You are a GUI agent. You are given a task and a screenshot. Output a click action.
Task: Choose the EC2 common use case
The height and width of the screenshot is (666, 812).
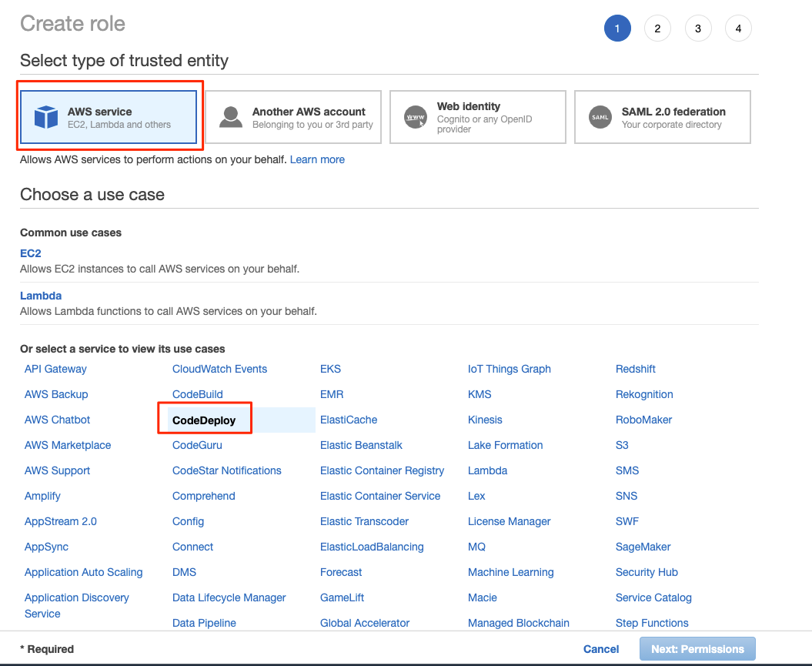(31, 253)
